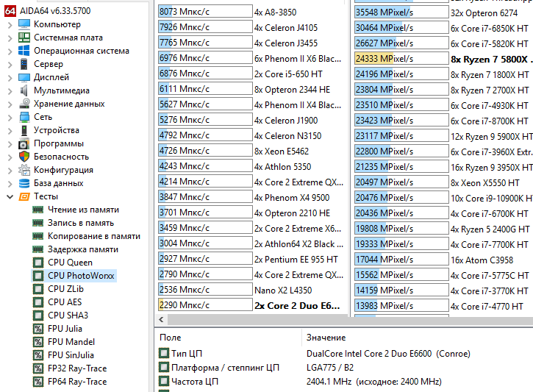
Task: Expand the Операционная система node
Action: pyautogui.click(x=10, y=51)
